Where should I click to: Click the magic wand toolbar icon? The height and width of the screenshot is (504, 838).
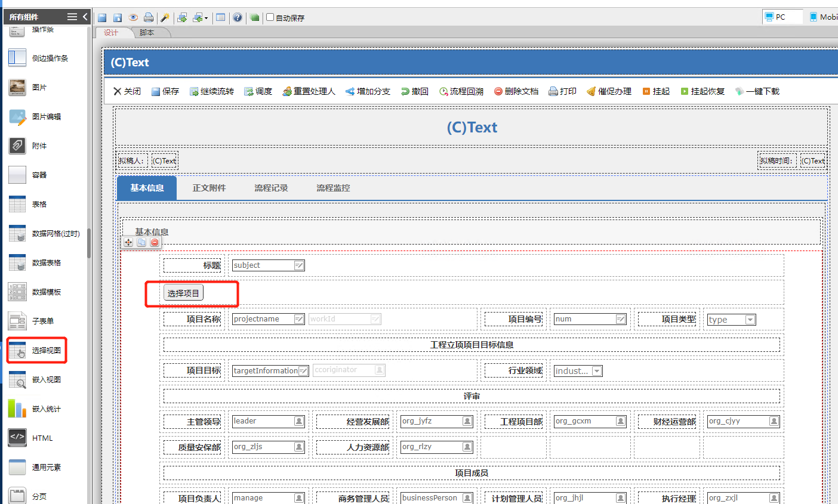[x=165, y=17]
